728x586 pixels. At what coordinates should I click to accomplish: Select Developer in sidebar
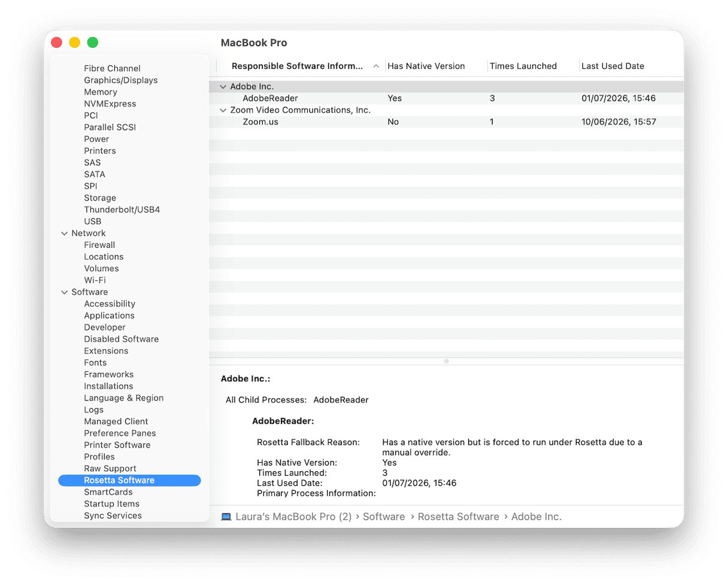point(105,327)
